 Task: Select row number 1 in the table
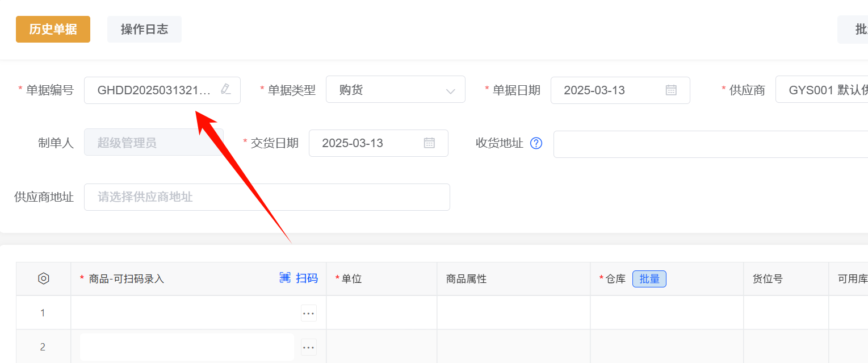43,313
